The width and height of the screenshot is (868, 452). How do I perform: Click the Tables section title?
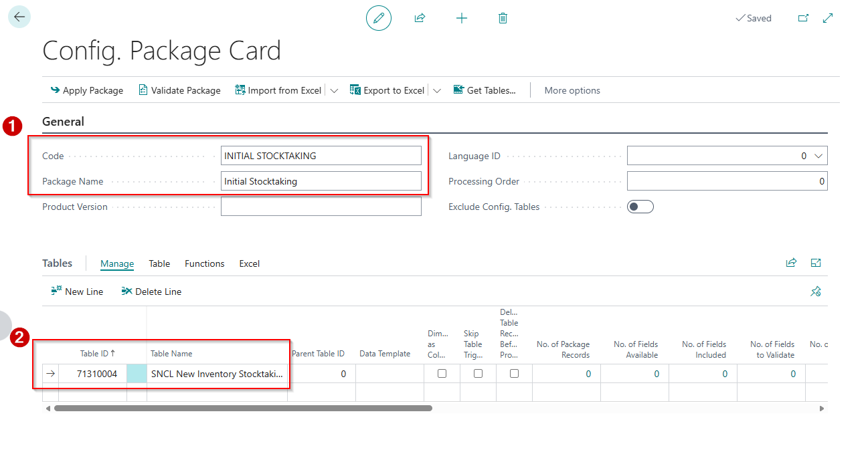tap(58, 263)
